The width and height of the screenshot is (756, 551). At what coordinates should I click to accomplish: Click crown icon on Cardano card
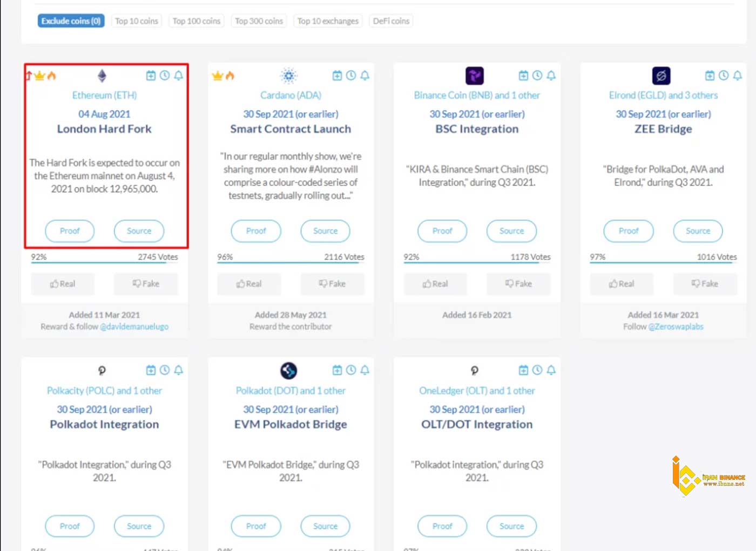pos(218,76)
